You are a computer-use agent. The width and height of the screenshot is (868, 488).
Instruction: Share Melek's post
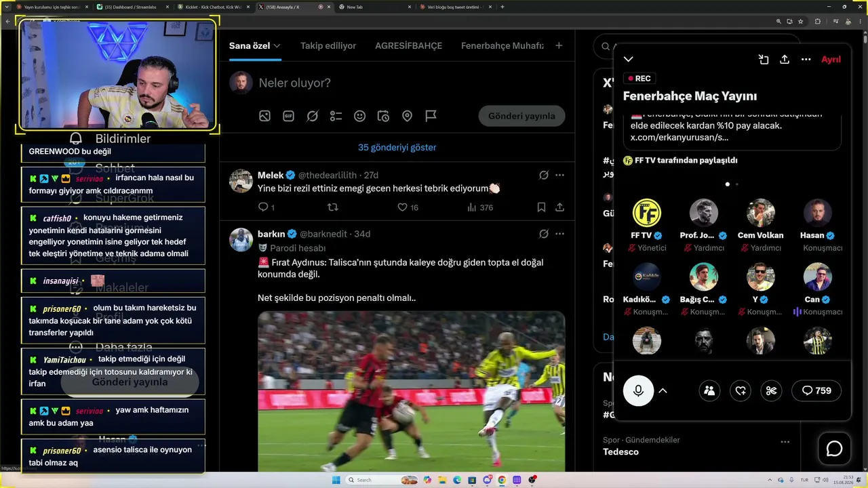point(559,207)
